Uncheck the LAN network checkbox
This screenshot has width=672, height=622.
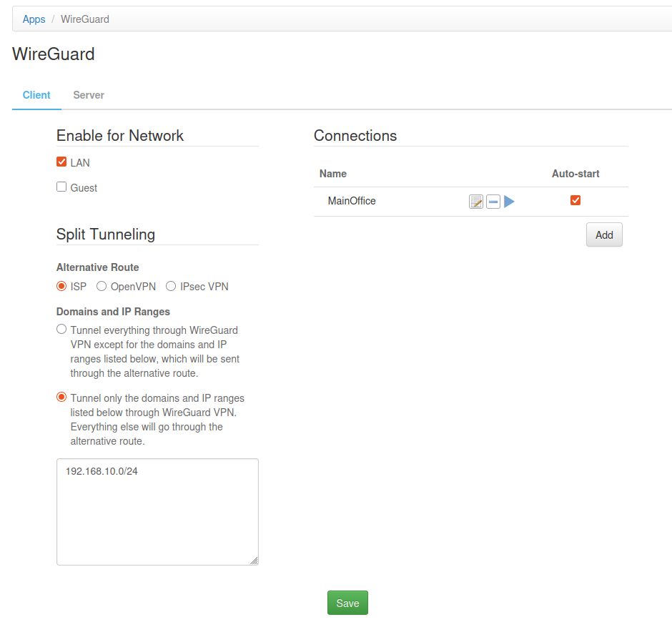pos(61,162)
